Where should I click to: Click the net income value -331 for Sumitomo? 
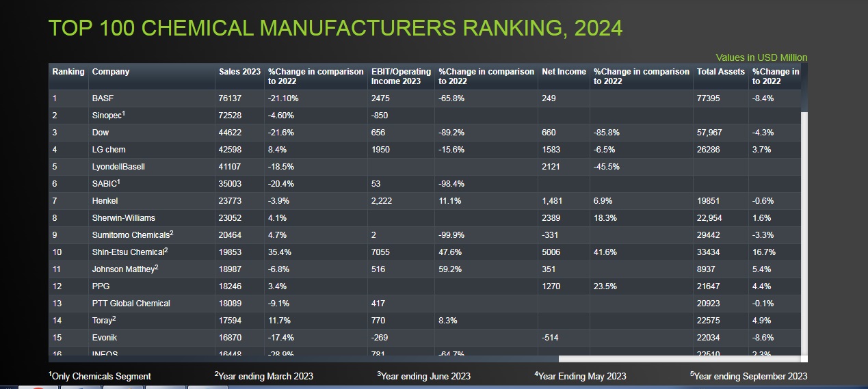[550, 235]
